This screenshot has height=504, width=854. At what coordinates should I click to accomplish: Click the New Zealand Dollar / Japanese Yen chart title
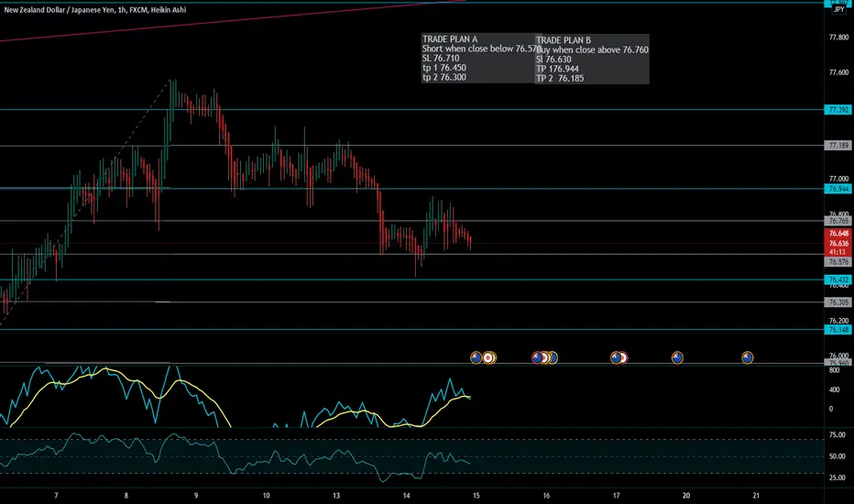tap(94, 10)
